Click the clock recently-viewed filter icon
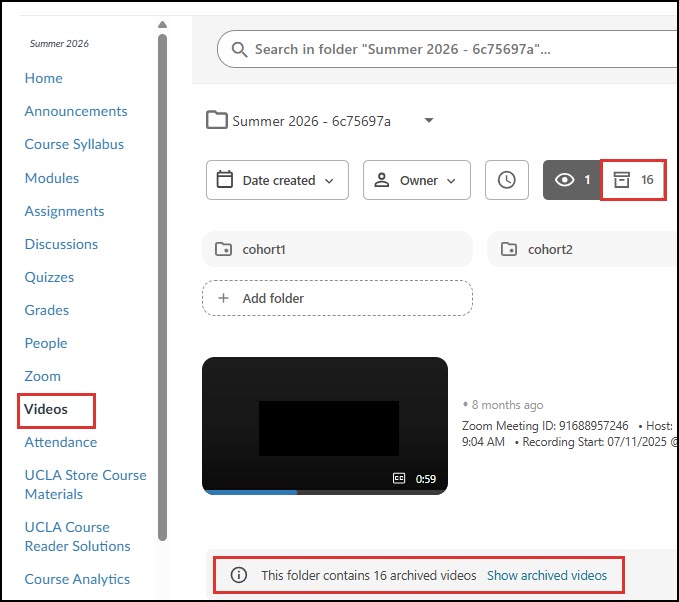The width and height of the screenshot is (679, 602). 507,180
